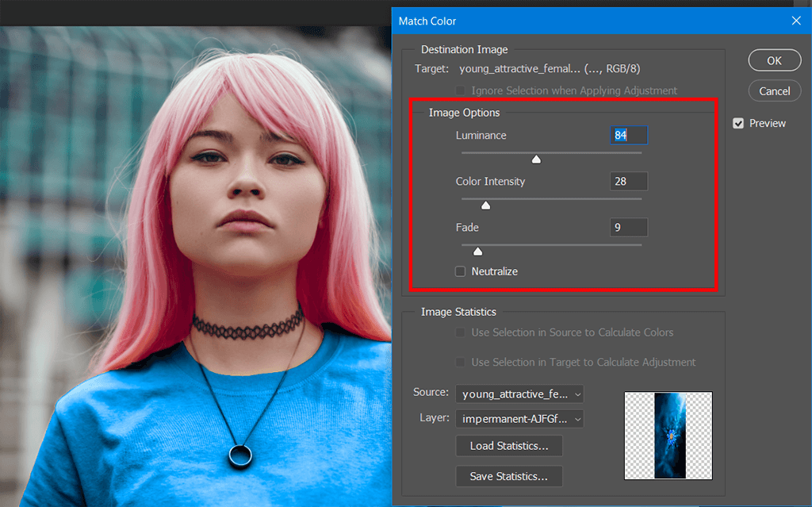Click the Luminance value field
The image size is (812, 507).
coord(629,136)
